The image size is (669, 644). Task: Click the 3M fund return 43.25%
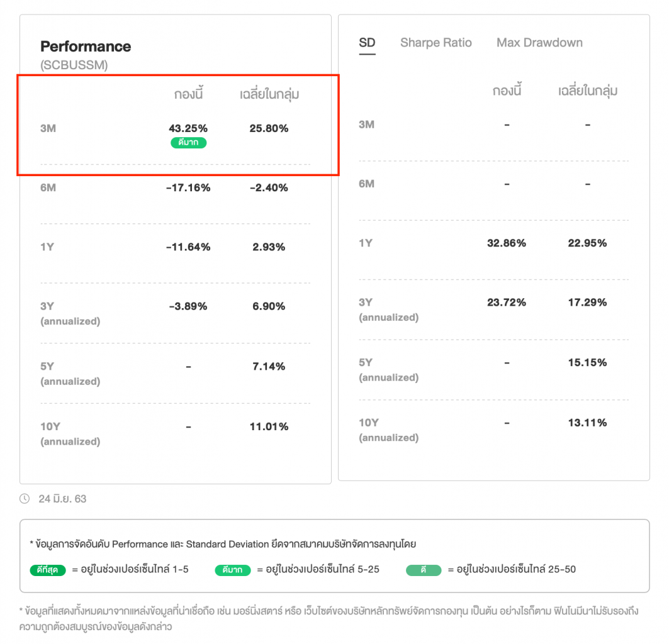[188, 128]
